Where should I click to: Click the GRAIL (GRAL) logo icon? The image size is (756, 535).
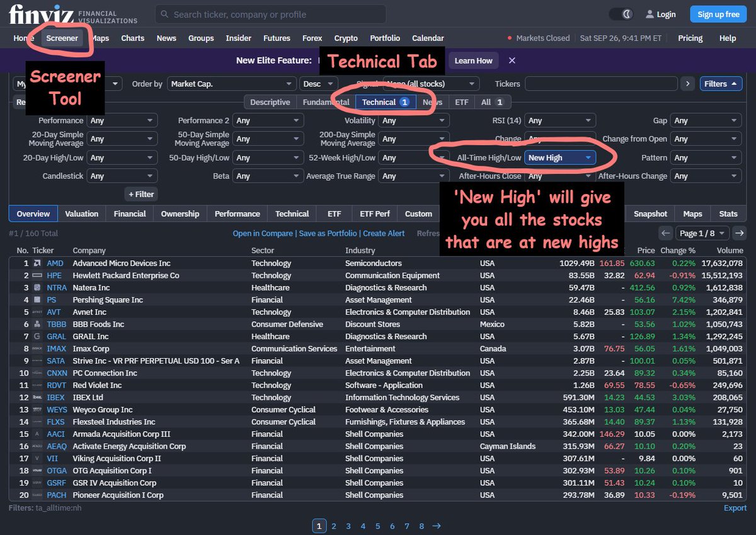[37, 337]
